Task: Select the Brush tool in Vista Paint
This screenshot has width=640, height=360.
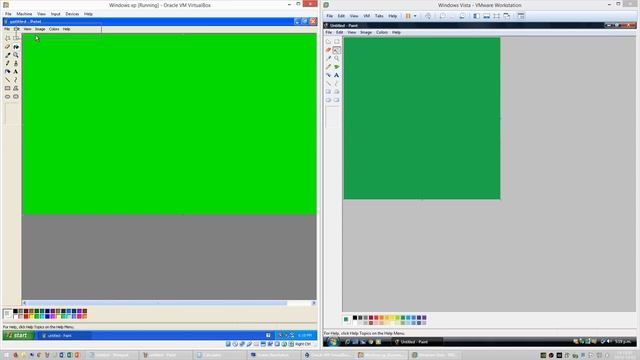Action: point(337,67)
